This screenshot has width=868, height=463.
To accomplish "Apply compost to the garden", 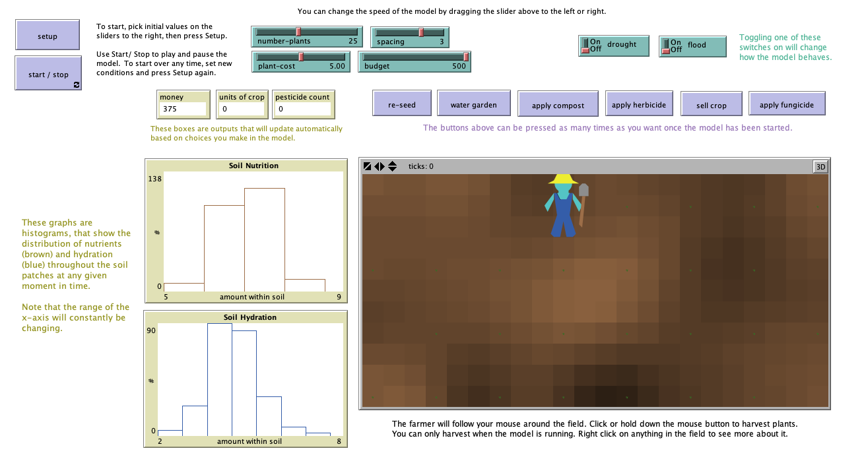I will click(x=558, y=105).
